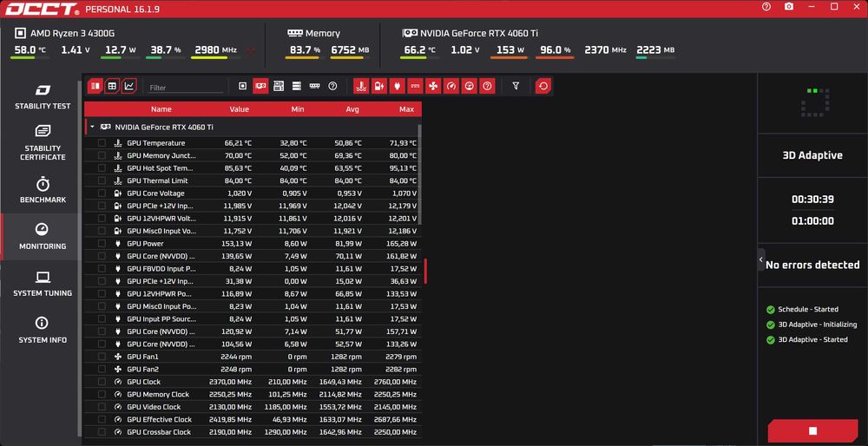Sort by the Name column header
The image size is (868, 446).
pos(161,109)
